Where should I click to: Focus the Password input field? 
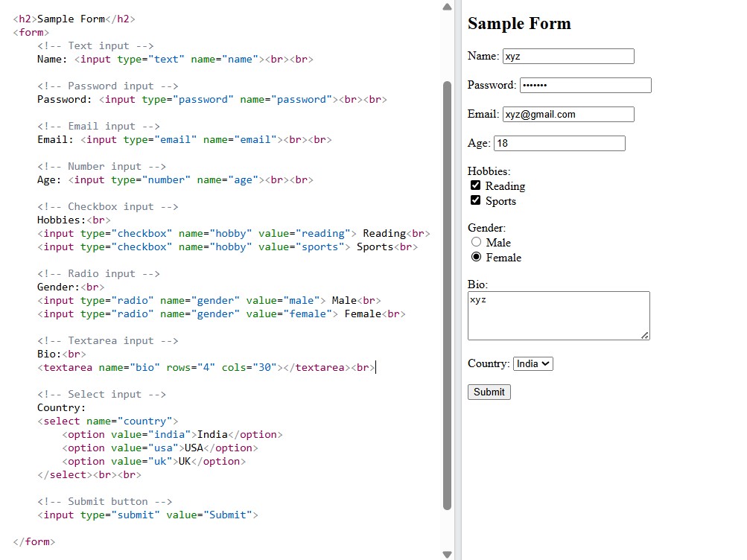pos(585,85)
